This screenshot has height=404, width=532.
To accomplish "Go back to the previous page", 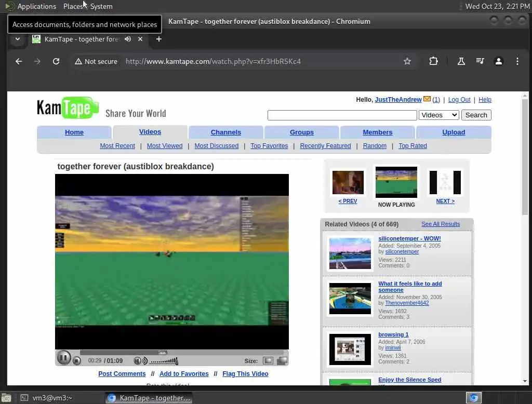I will click(19, 61).
